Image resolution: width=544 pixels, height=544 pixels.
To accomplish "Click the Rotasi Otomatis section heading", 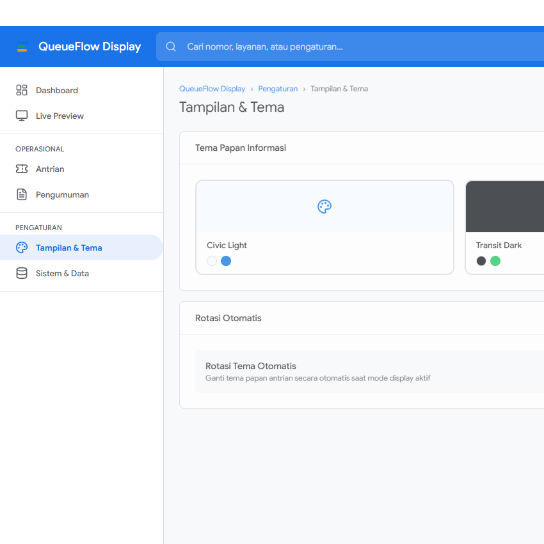I will pyautogui.click(x=228, y=318).
